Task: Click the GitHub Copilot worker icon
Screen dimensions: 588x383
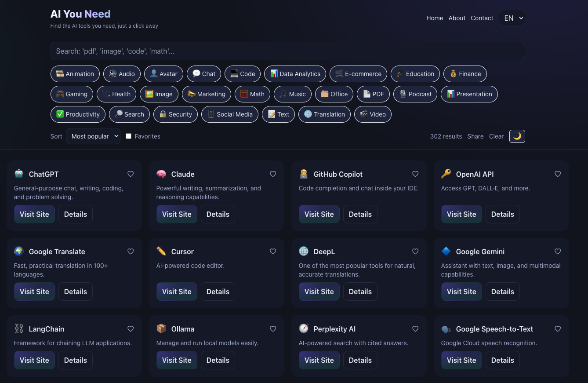Action: click(x=304, y=174)
